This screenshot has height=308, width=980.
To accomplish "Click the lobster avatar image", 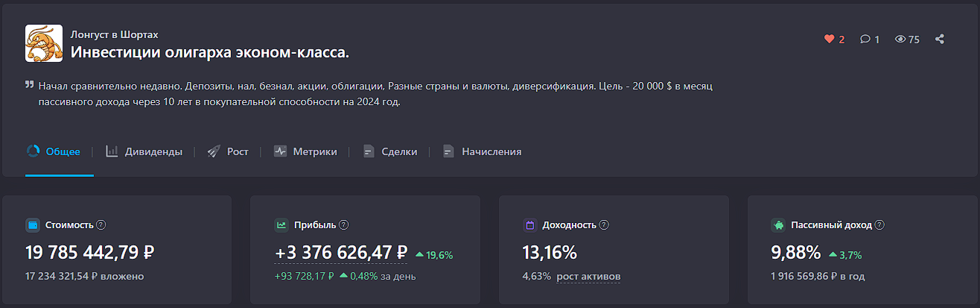I will [44, 43].
